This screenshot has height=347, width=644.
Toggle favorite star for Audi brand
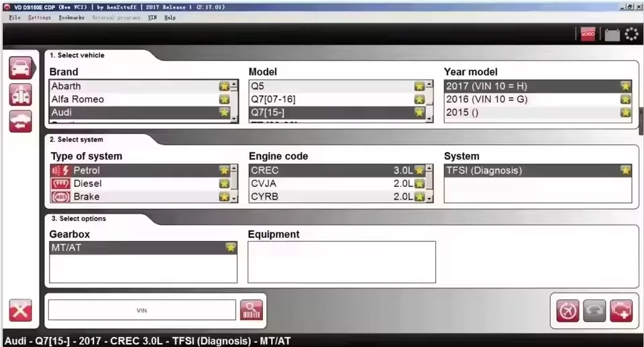point(224,112)
